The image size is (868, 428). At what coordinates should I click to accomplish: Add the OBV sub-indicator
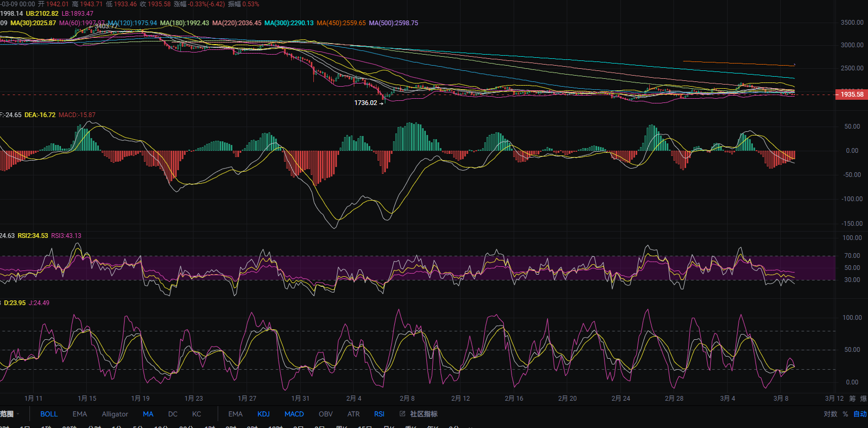[325, 414]
